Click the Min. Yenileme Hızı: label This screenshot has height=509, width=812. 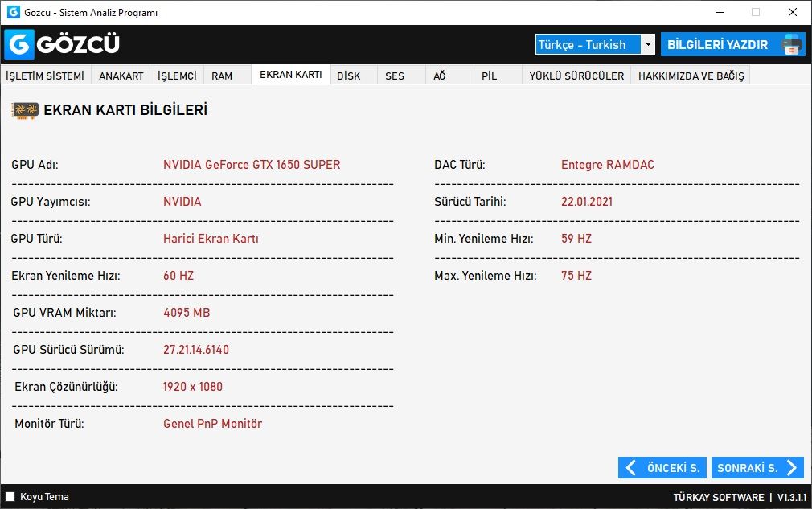[x=484, y=239]
